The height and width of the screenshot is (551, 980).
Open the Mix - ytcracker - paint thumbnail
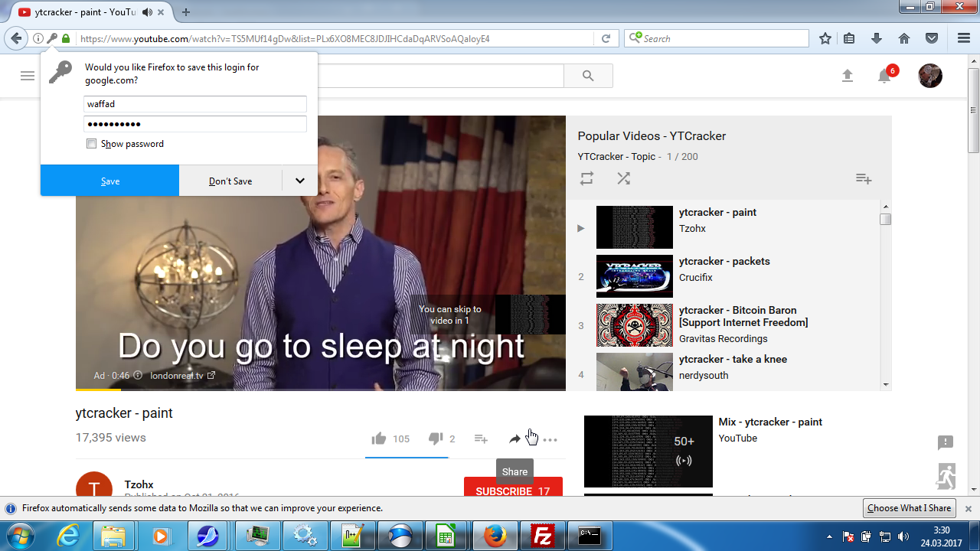[648, 452]
